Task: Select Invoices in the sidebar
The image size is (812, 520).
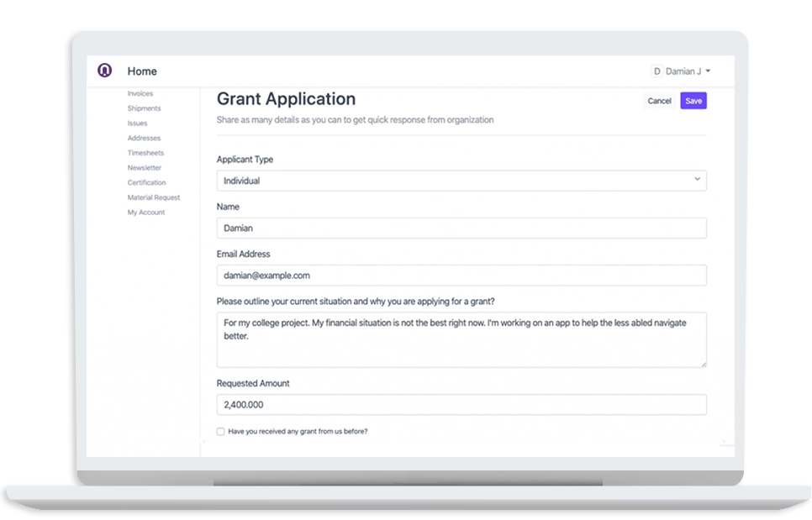Action: pos(139,93)
